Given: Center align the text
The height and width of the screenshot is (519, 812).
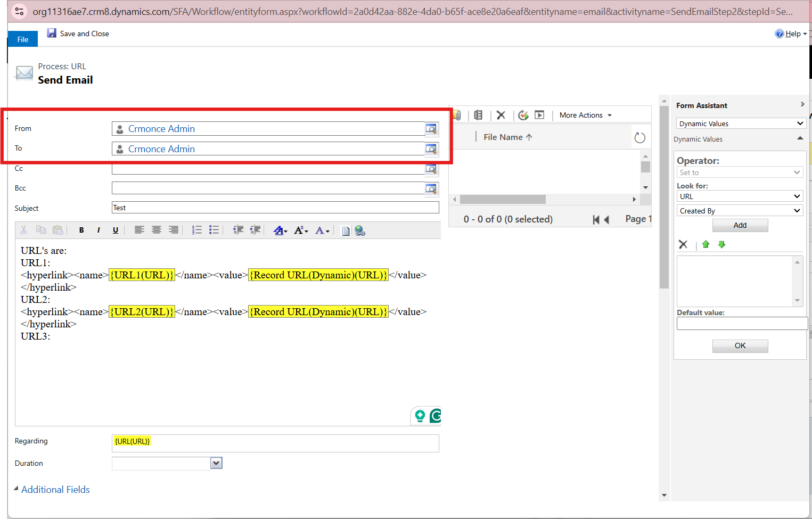Looking at the screenshot, I should pos(157,230).
